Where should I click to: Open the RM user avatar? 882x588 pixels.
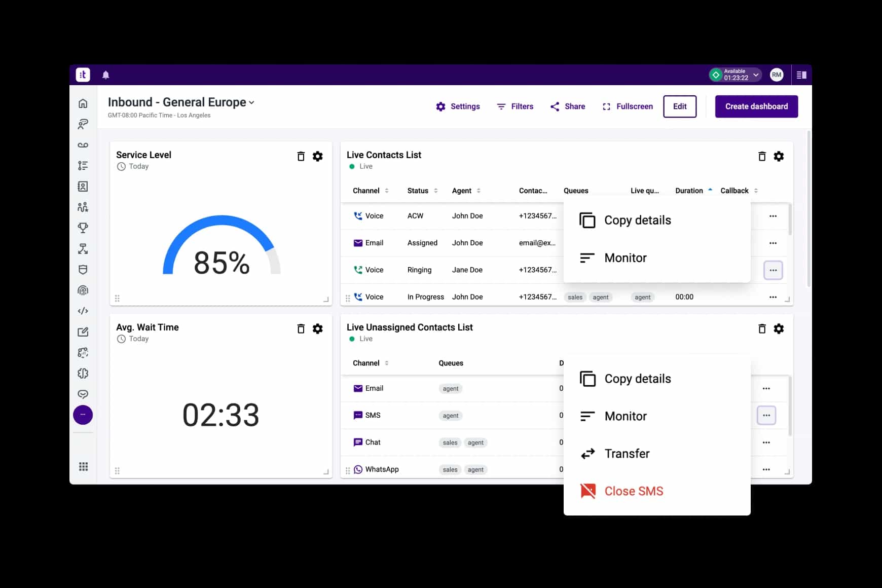point(776,75)
